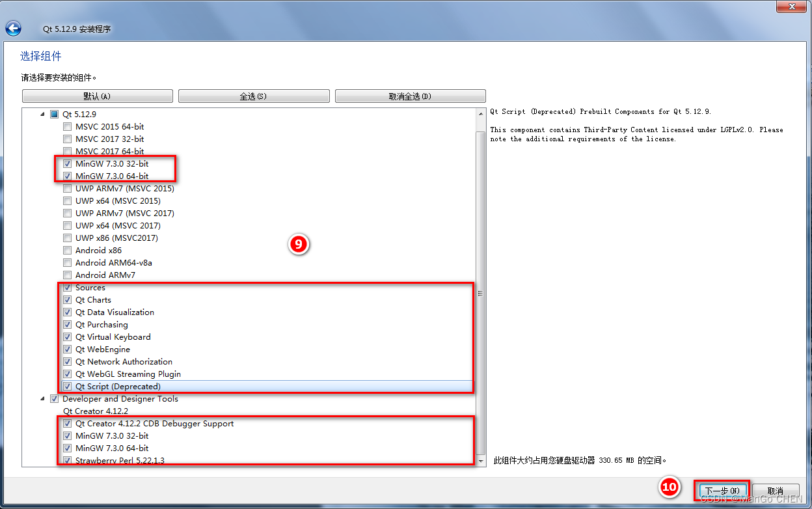Enable the MSVC 2017 64-bit checkbox

tap(68, 151)
